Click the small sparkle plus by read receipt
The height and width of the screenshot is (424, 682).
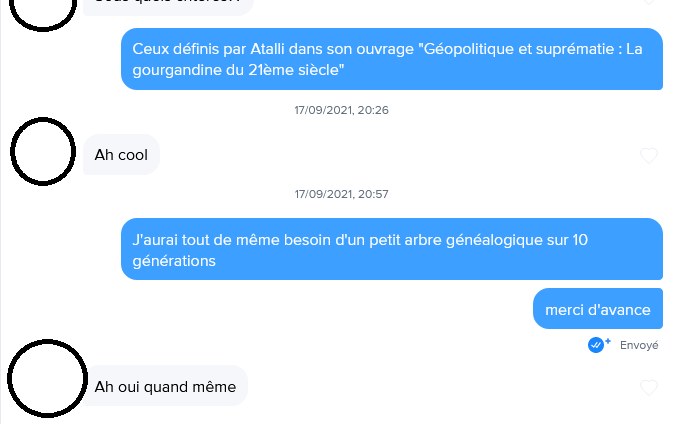(x=608, y=341)
